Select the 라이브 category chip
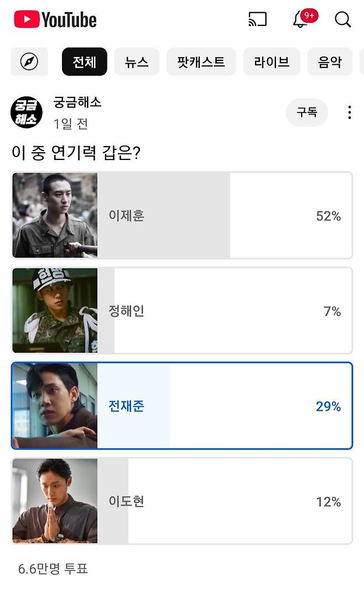This screenshot has width=364, height=589. pyautogui.click(x=272, y=62)
